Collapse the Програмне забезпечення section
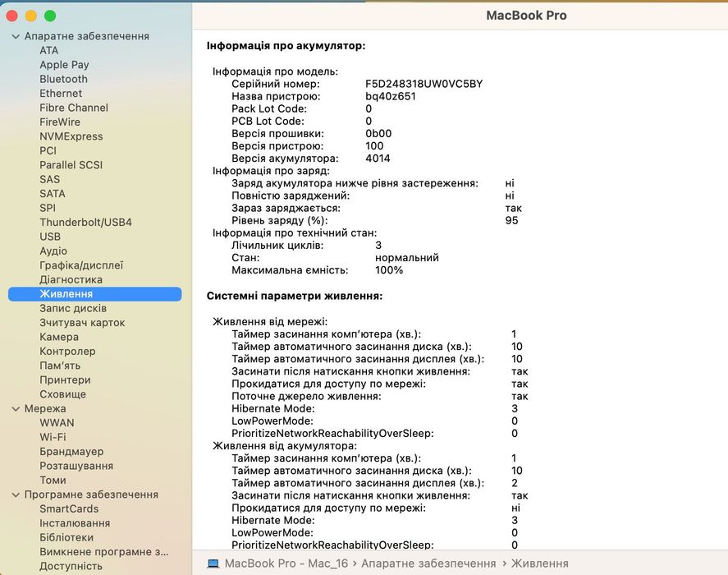 click(16, 494)
